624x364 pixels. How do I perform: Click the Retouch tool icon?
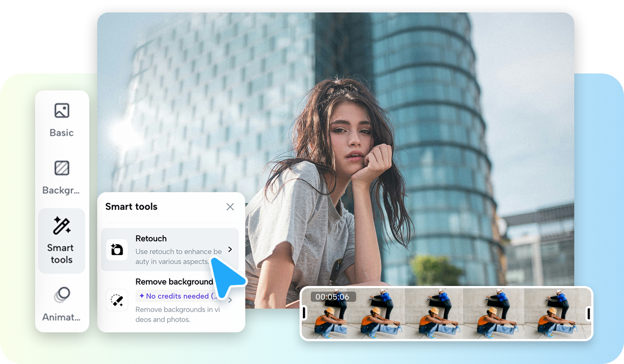coord(116,249)
